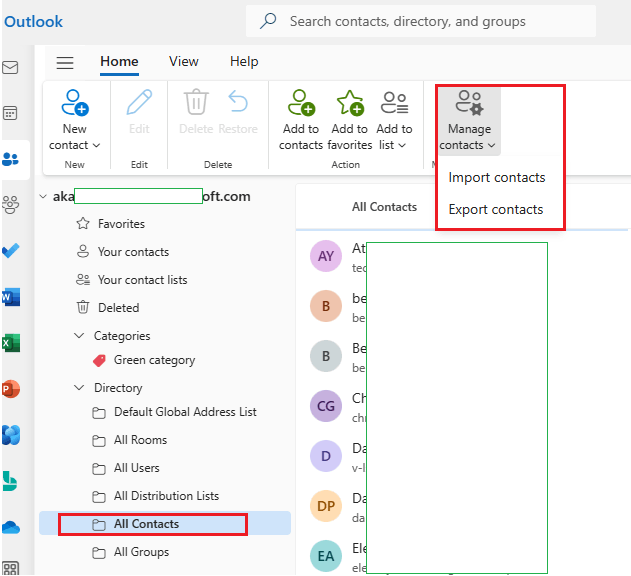Select the D contact avatar
The width and height of the screenshot is (631, 576).
[x=326, y=456]
